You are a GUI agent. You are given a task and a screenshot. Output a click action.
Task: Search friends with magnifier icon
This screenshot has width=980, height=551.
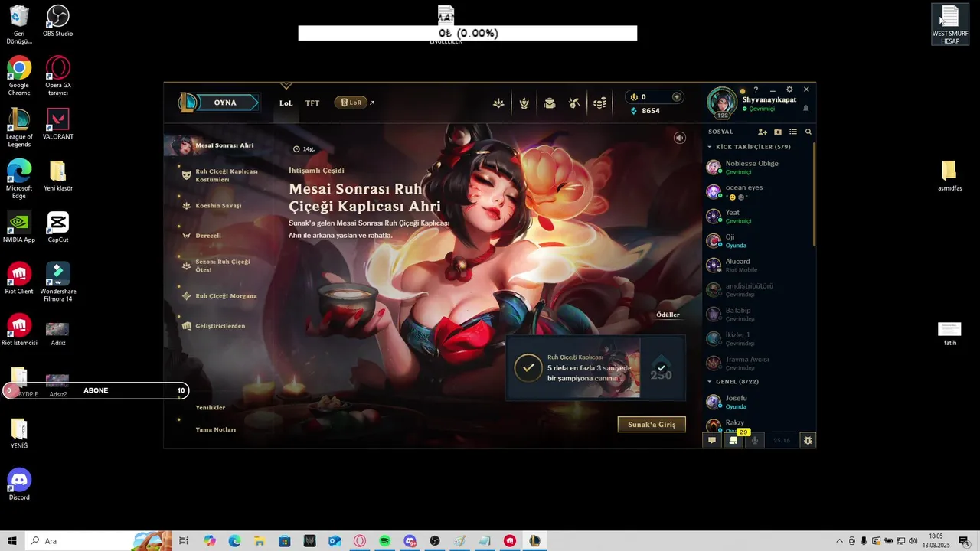[x=808, y=132]
